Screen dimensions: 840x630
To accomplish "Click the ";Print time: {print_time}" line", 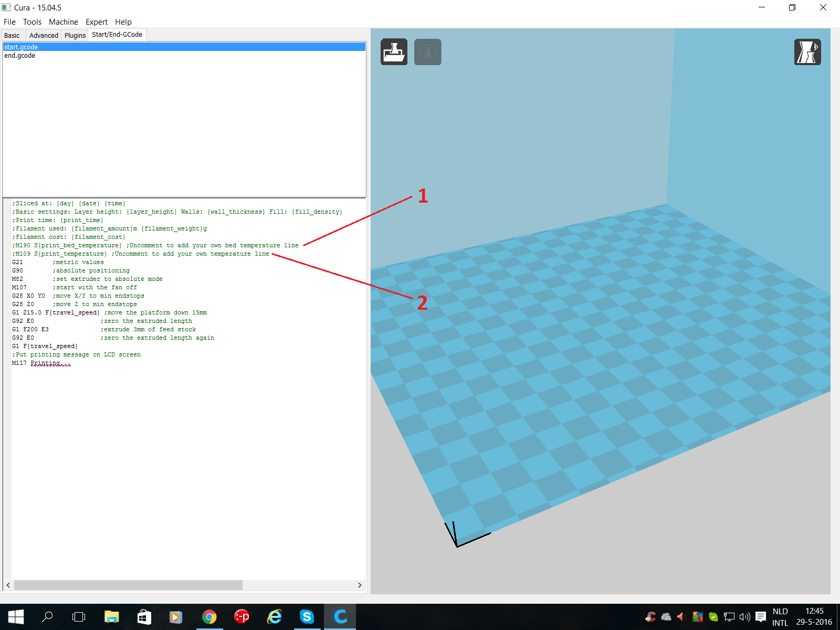I will tap(58, 220).
